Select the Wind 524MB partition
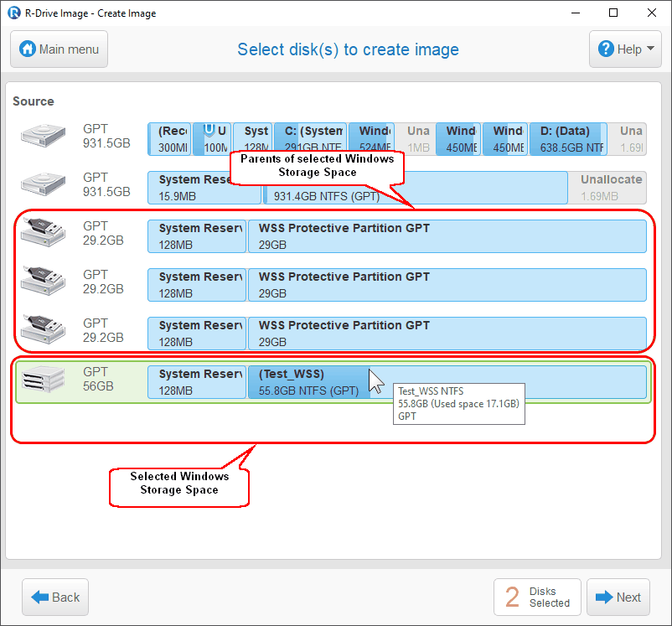Screen dimensions: 672x626 [371, 139]
